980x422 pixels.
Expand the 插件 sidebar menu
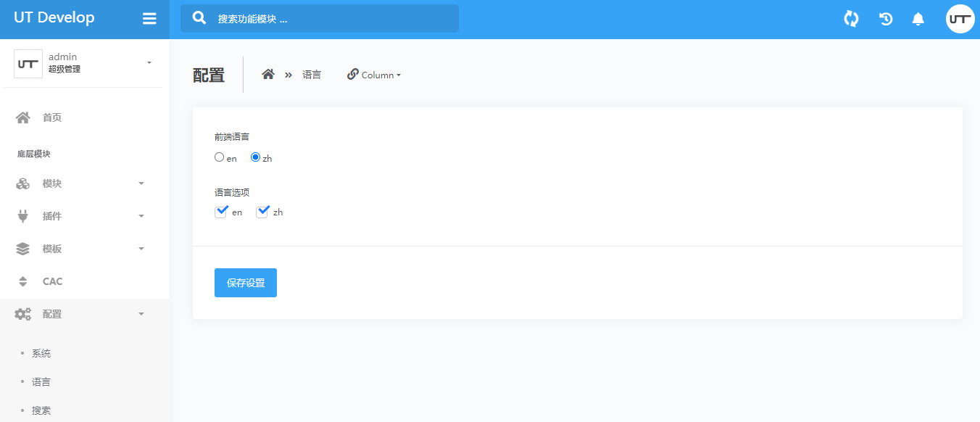coord(80,216)
